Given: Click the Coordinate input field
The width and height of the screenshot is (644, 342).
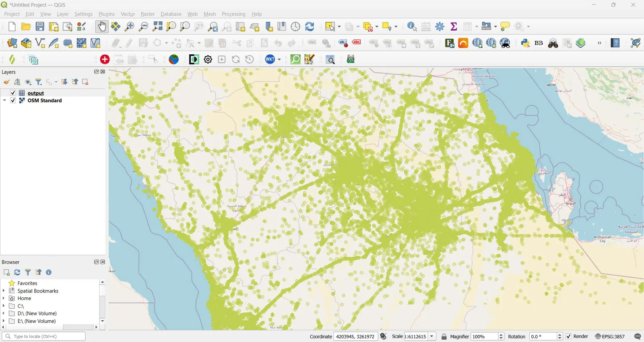Looking at the screenshot, I should (x=355, y=336).
